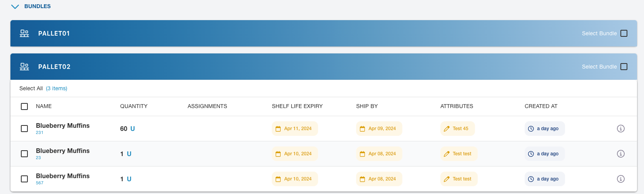Click the Apr 11, 2024 shelf life chip
644x194 pixels.
[x=295, y=129]
